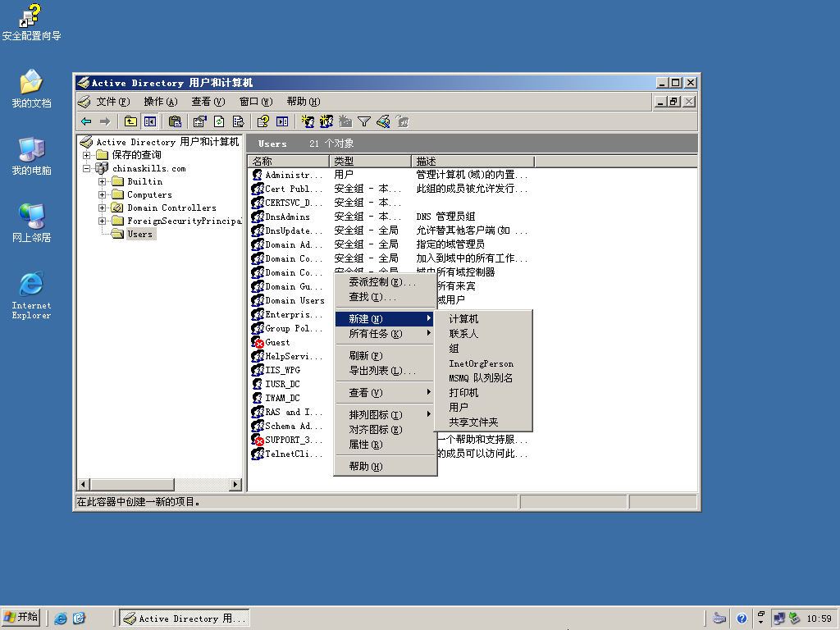Click the green refresh icon in the toolbar
Viewport: 840px width, 630px height.
[219, 121]
